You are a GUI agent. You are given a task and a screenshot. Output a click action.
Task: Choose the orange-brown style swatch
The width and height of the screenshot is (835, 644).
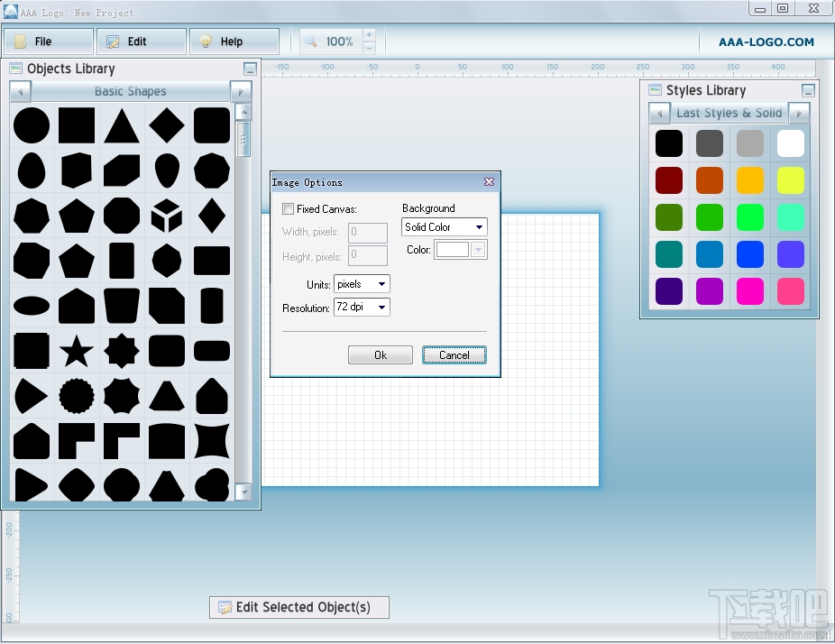coord(710,180)
